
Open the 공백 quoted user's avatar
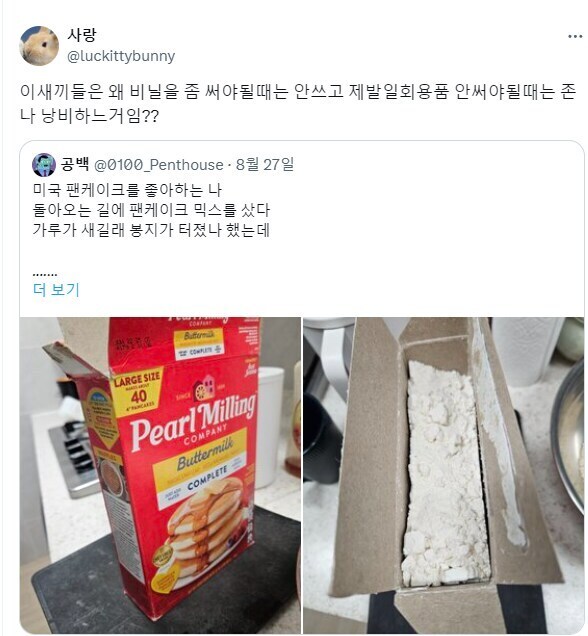pyautogui.click(x=44, y=165)
